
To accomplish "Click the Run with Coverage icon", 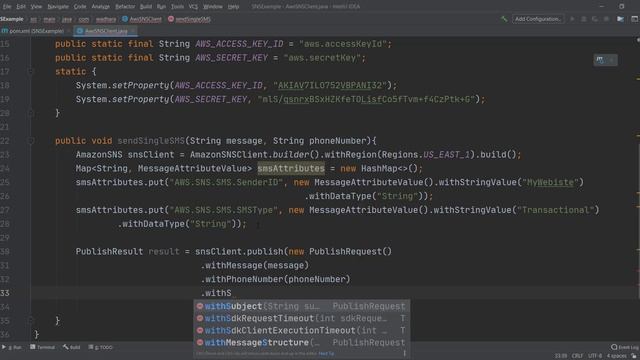I will [595, 19].
